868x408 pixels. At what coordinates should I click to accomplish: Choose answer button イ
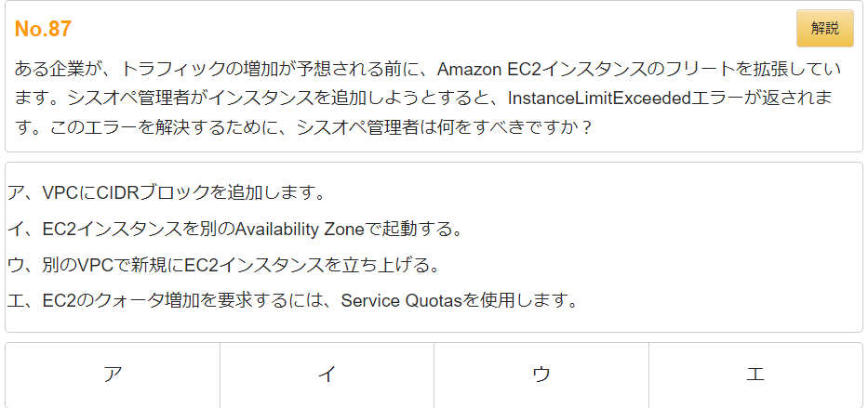pos(327,375)
